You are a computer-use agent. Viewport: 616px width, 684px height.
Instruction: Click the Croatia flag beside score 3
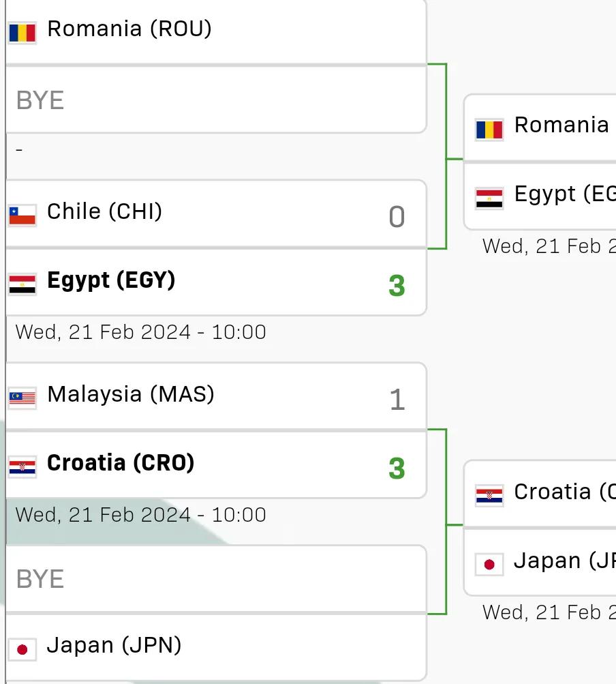coord(22,467)
